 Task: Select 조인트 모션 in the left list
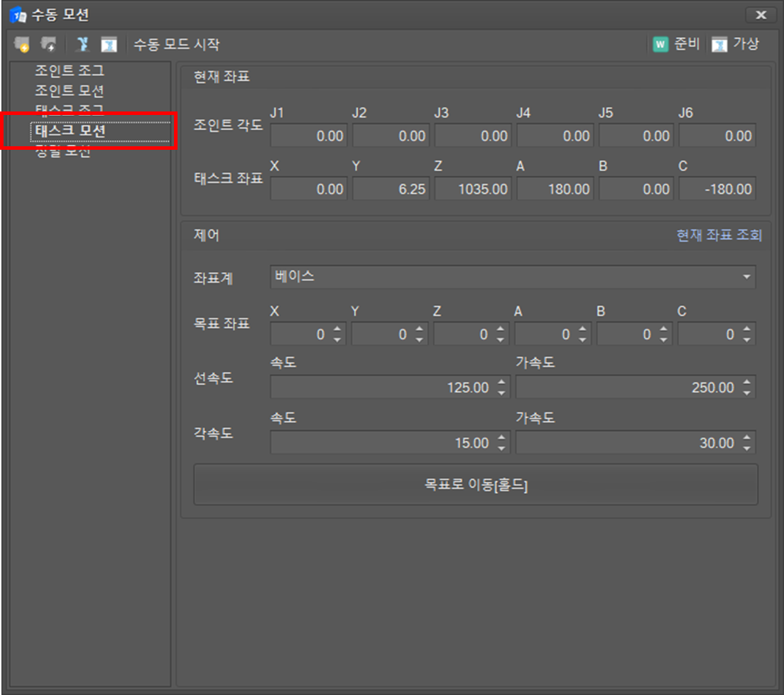(x=70, y=91)
